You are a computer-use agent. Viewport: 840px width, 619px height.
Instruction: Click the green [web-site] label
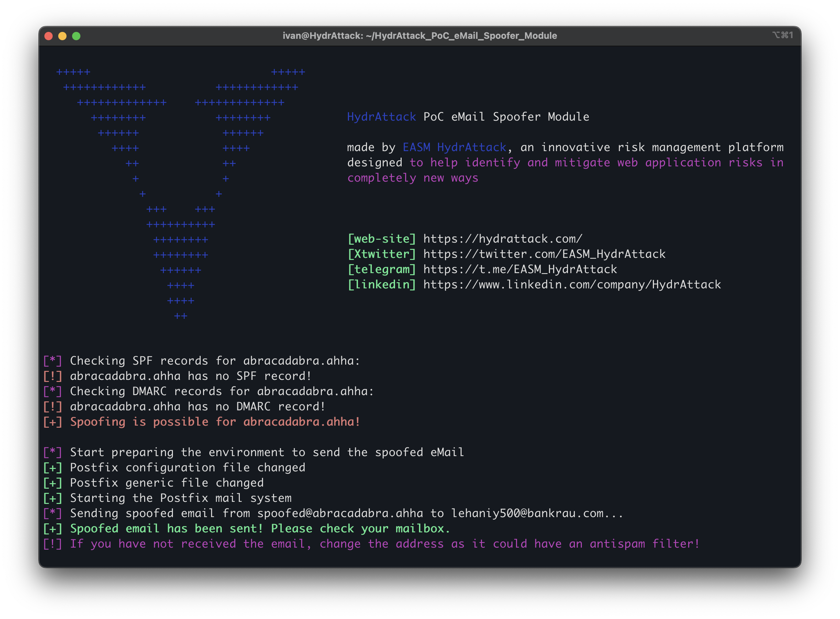382,239
